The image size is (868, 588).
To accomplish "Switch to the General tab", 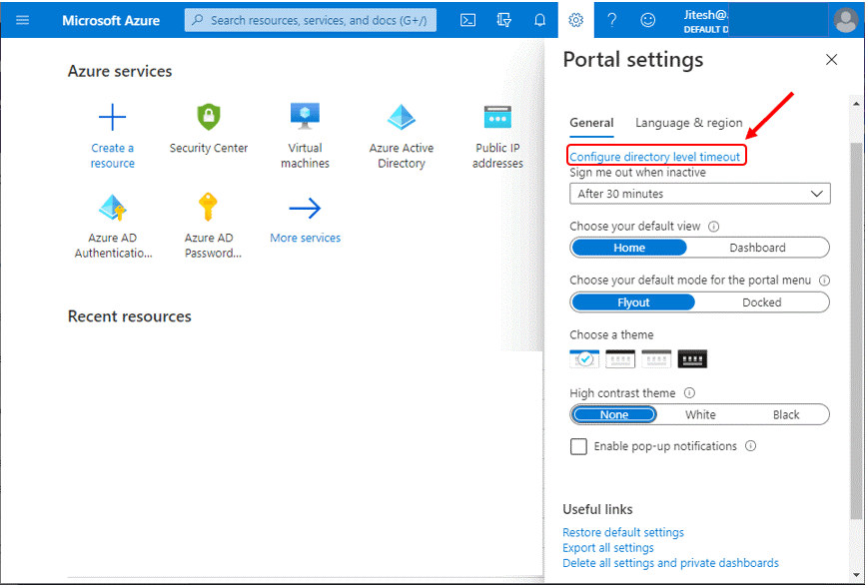I will pos(592,124).
